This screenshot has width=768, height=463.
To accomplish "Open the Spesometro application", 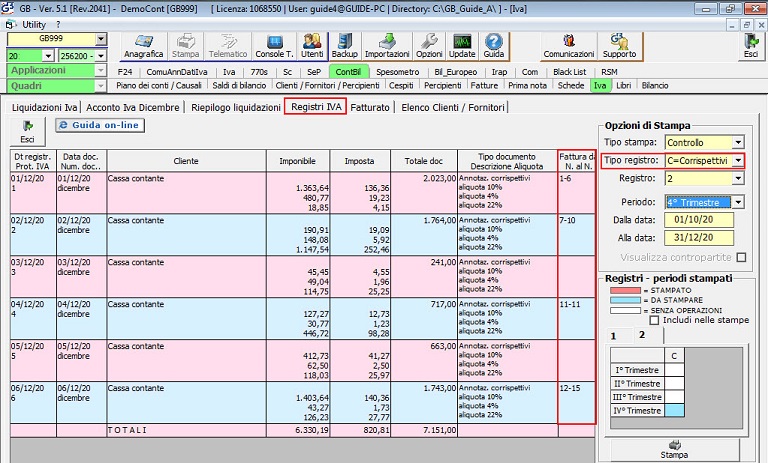I will pos(398,72).
